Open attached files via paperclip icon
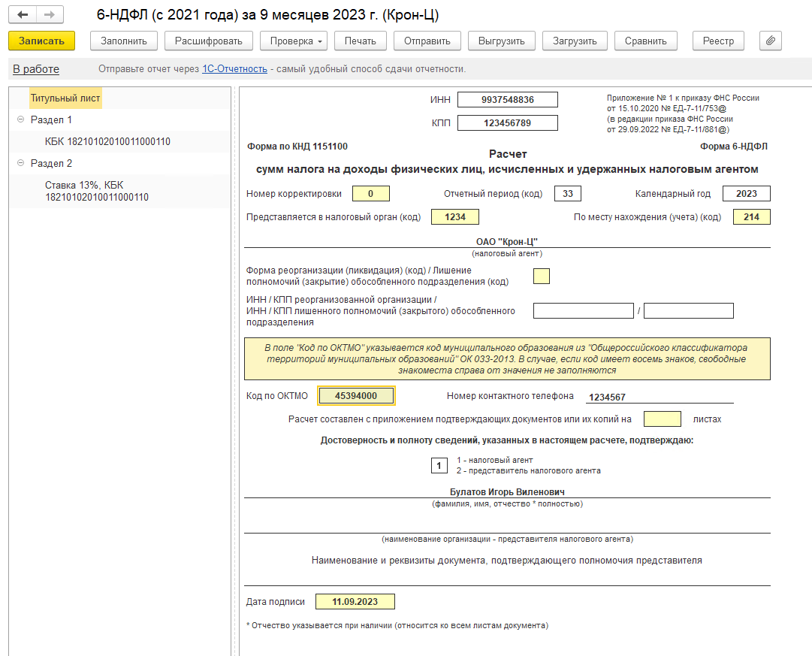This screenshot has height=656, width=812. pyautogui.click(x=770, y=41)
